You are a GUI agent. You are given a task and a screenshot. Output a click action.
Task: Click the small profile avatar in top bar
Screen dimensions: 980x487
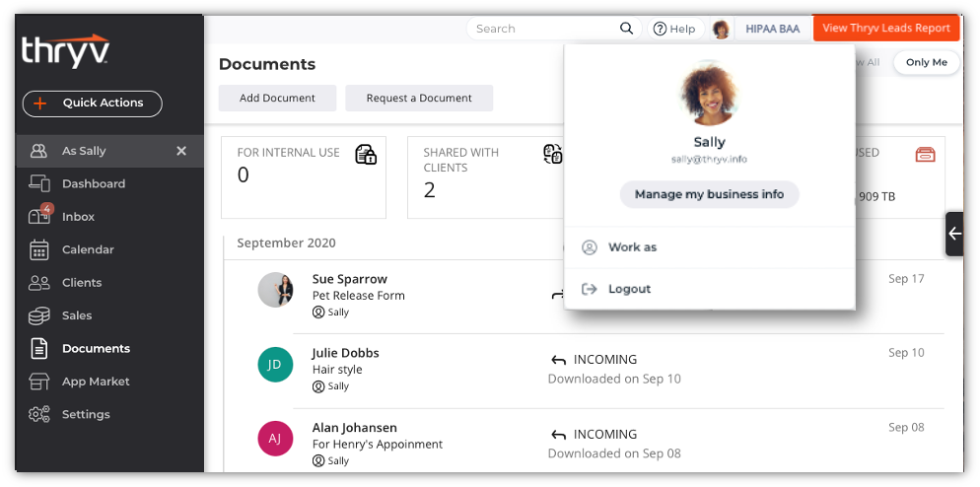point(722,29)
